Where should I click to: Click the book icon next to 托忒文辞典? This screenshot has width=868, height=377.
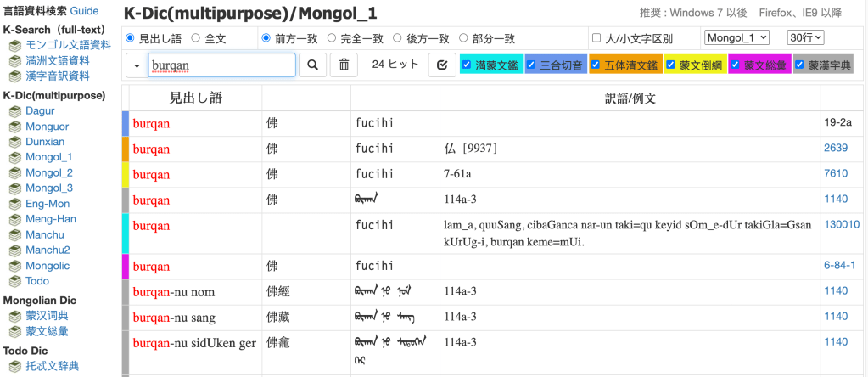point(15,367)
